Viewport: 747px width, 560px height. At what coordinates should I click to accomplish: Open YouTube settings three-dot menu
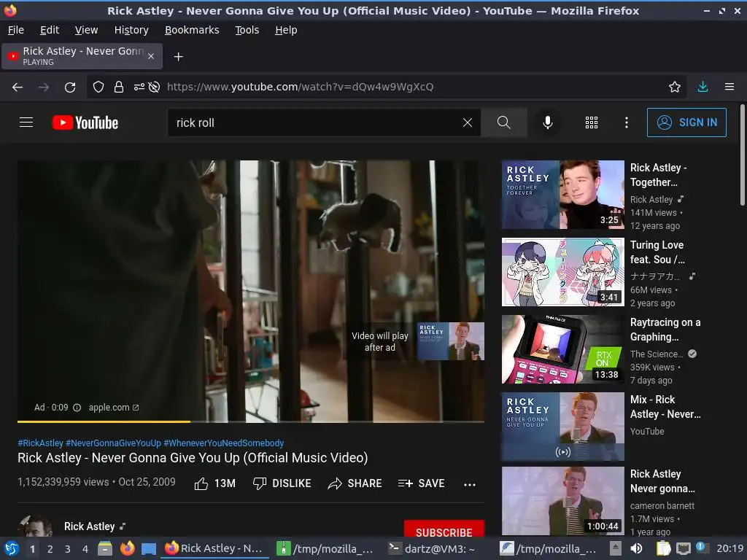click(x=627, y=122)
